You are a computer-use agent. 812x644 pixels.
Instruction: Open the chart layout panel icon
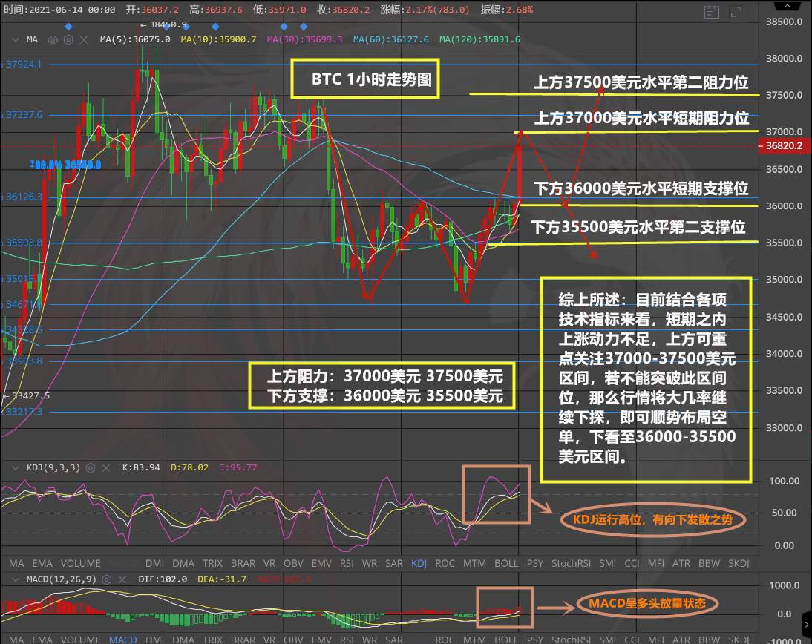coord(712,13)
